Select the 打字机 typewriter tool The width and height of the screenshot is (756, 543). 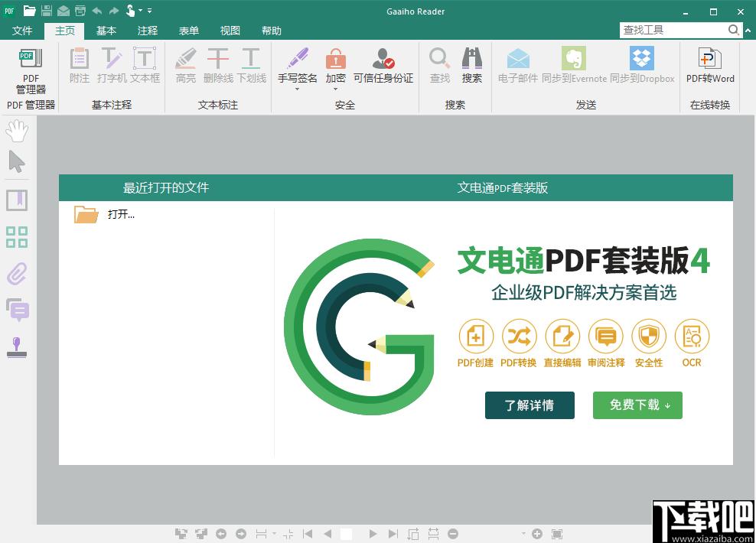(x=112, y=66)
